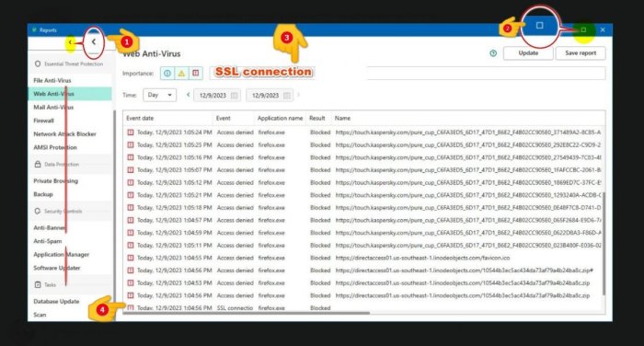
Task: Click critical icon of the 1:05:25 PM event
Action: [x=131, y=145]
